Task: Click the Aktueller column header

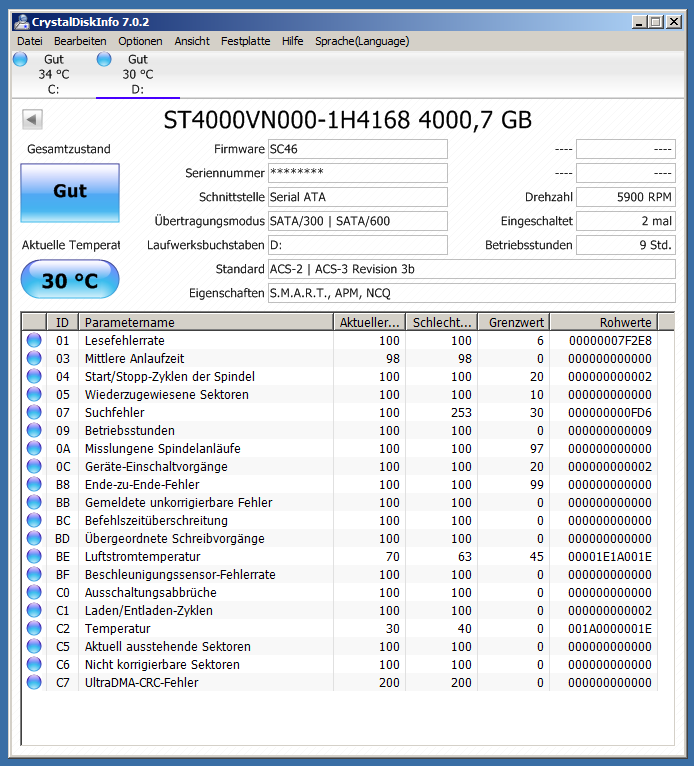Action: [369, 322]
